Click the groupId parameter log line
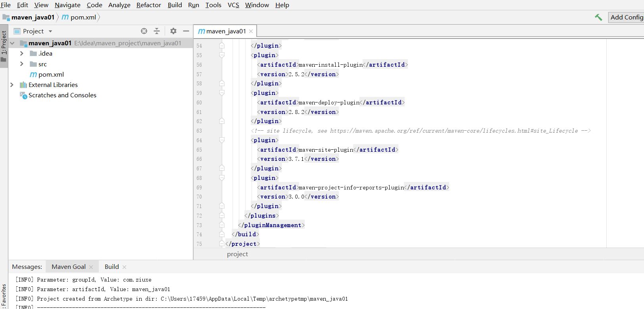 [83, 280]
